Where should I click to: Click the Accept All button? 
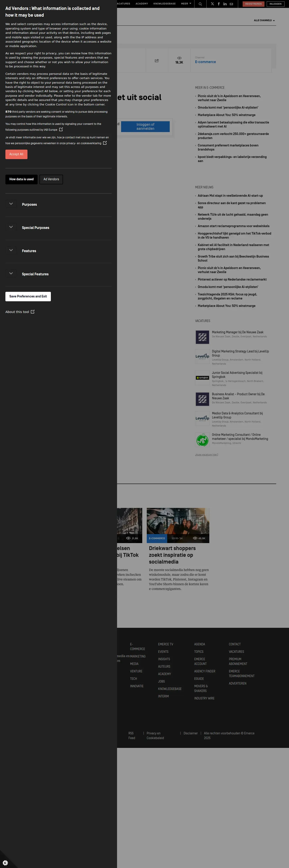(16, 154)
